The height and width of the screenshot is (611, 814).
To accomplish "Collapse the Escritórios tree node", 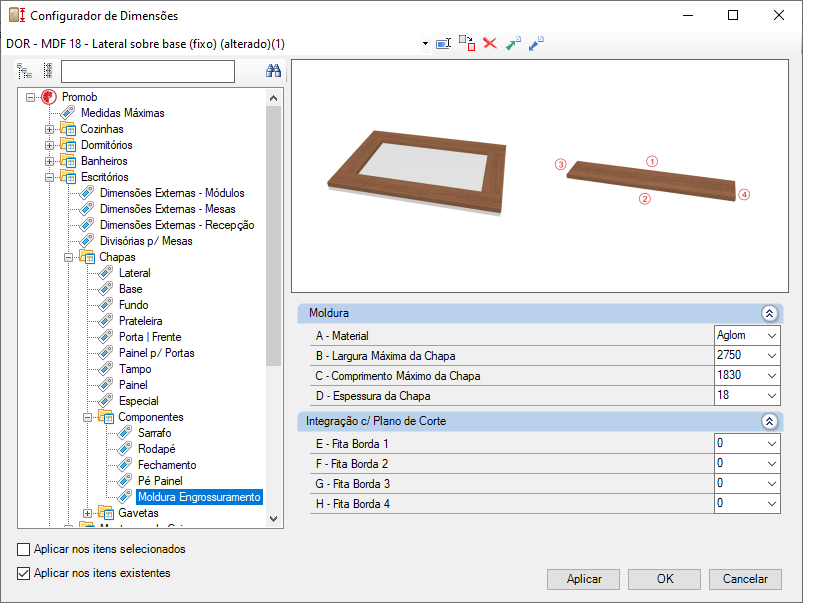I will click(x=49, y=177).
